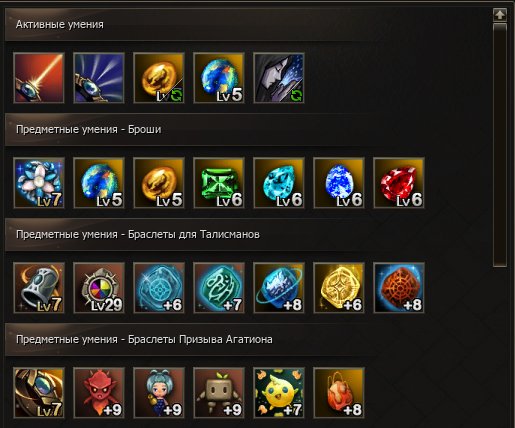Screen dimensions: 515x428
Task: Click the vertical scrollbar thumb
Action: [500, 145]
